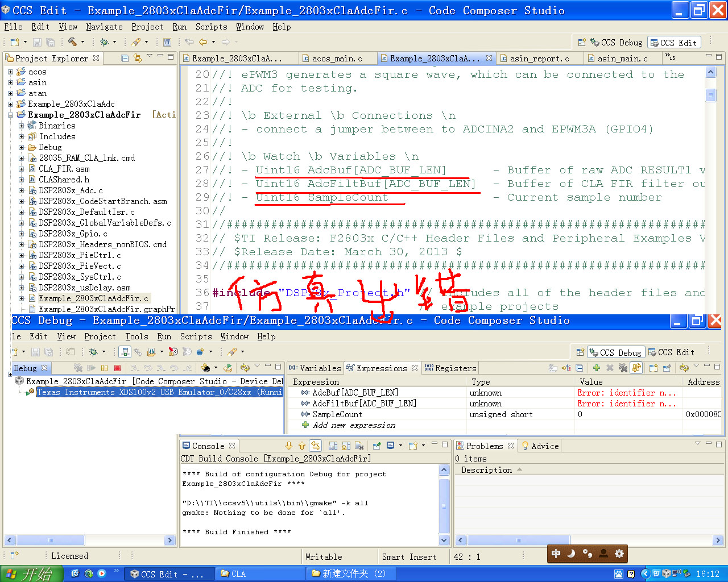Click the Debug bug icon in CCS Debug toolbar
The width and height of the screenshot is (728, 582).
coord(93,352)
